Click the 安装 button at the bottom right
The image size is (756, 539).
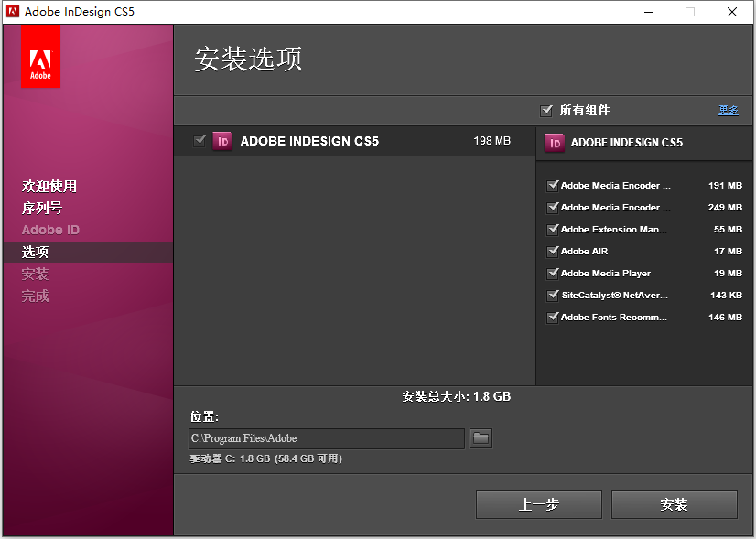(674, 505)
